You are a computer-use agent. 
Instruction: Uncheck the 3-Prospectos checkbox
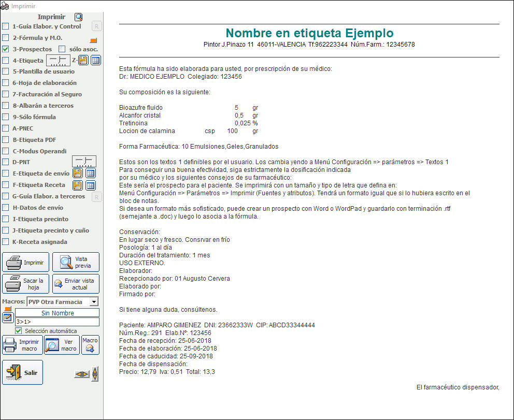6,49
